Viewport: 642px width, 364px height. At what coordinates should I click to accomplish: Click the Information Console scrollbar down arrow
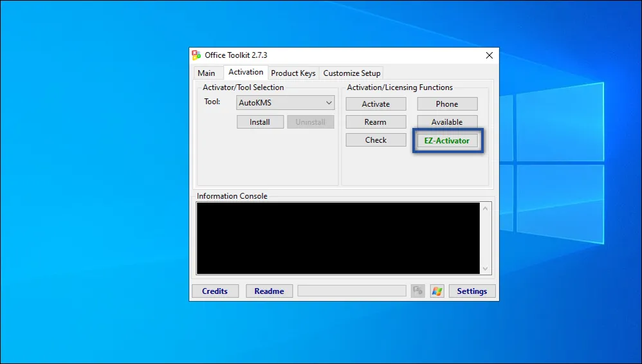point(486,269)
